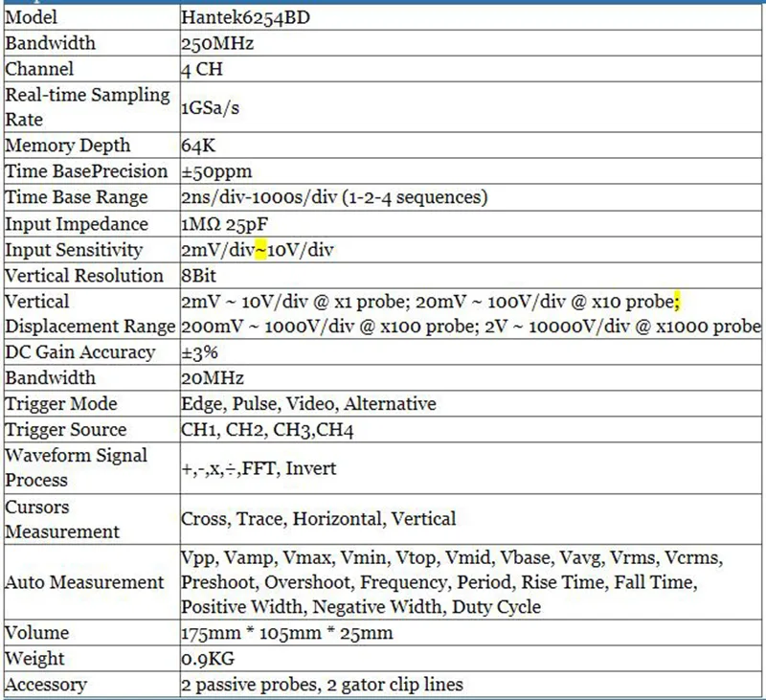Click the Vertical Displacement Range label
766x700 pixels.
point(90,313)
